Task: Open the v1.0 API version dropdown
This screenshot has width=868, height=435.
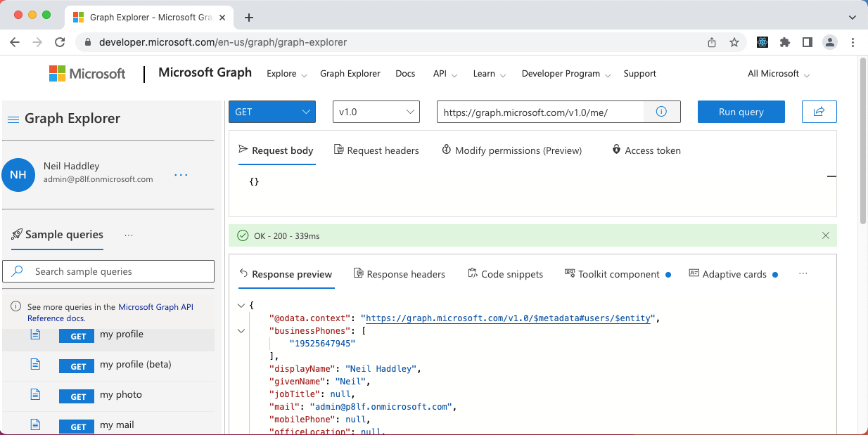Action: [376, 112]
